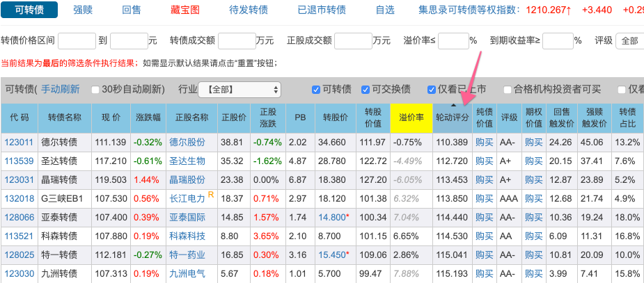The width and height of the screenshot is (644, 283).
Task: Sort by the 现价 column header
Action: (x=111, y=118)
